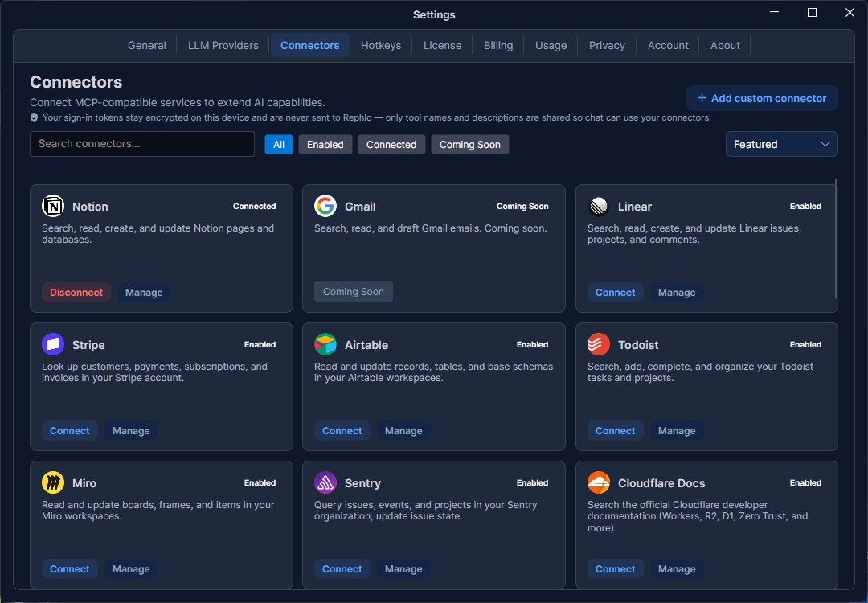The image size is (868, 603).
Task: Connect the Linear connector
Action: click(x=615, y=293)
